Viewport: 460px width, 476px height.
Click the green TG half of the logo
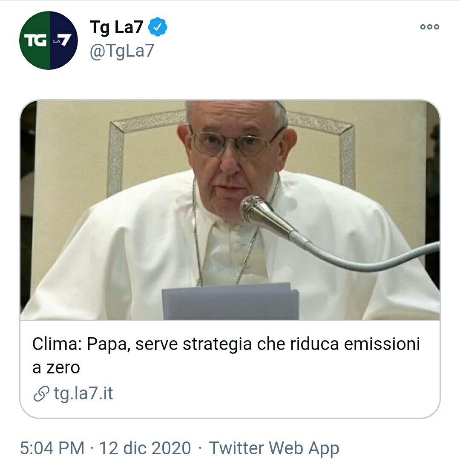34,40
